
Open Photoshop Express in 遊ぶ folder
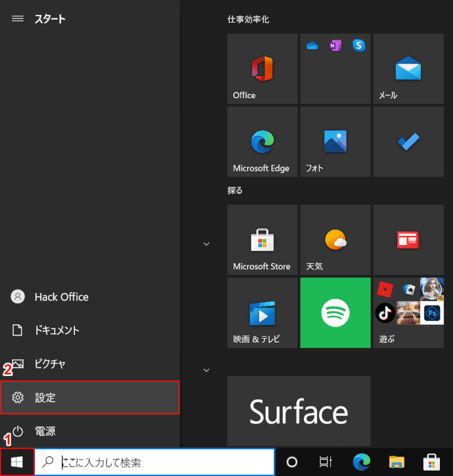432,313
